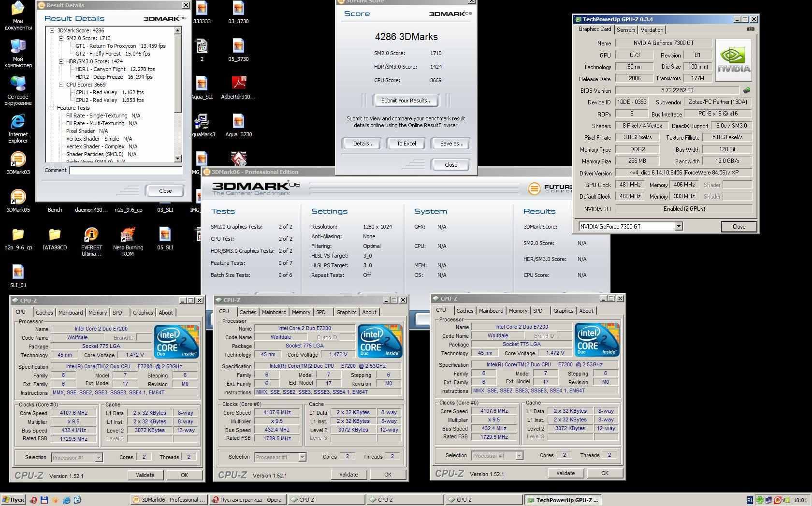Open Mainboard tab in leftmost CPU-Z
This screenshot has height=506, width=812.
pos(71,313)
